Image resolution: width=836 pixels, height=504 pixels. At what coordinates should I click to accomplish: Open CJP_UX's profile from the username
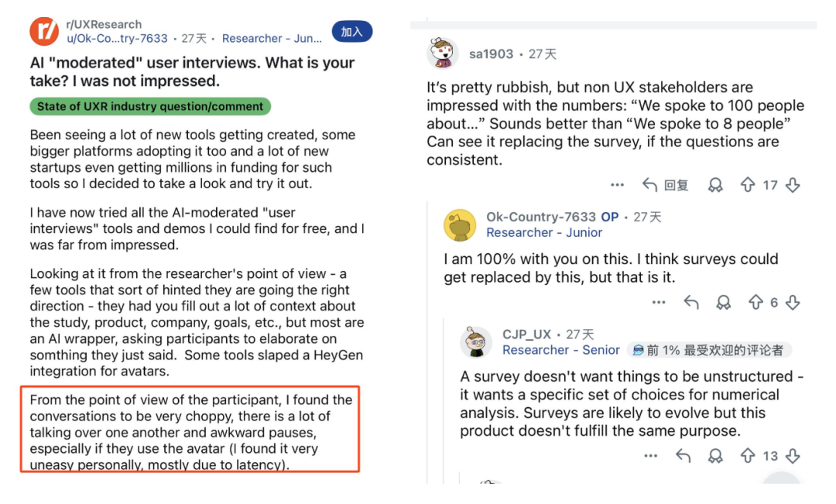coord(527,334)
